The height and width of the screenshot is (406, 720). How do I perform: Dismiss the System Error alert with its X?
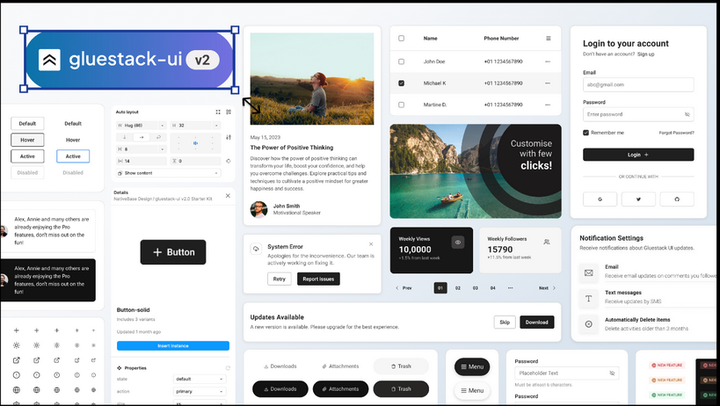[x=371, y=244]
